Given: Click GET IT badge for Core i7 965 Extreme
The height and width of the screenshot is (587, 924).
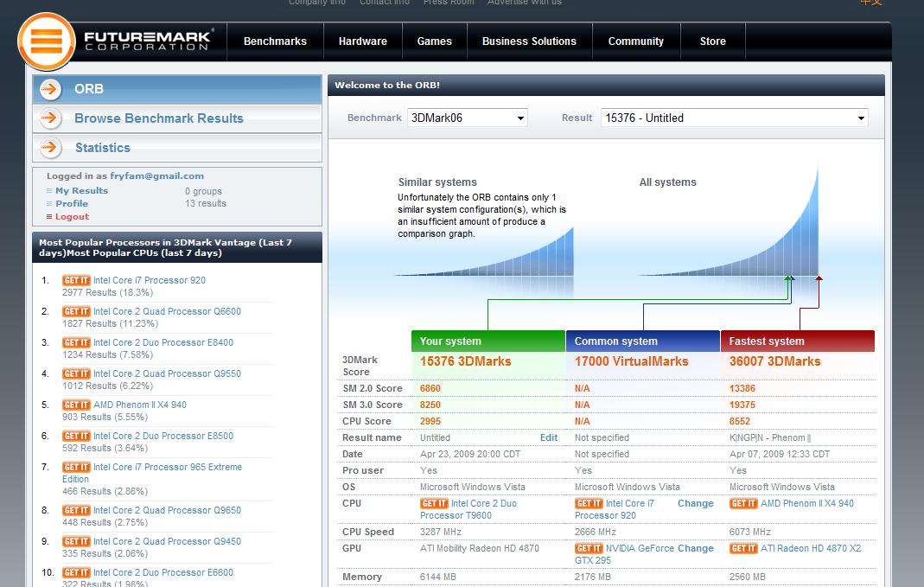Looking at the screenshot, I should (76, 468).
